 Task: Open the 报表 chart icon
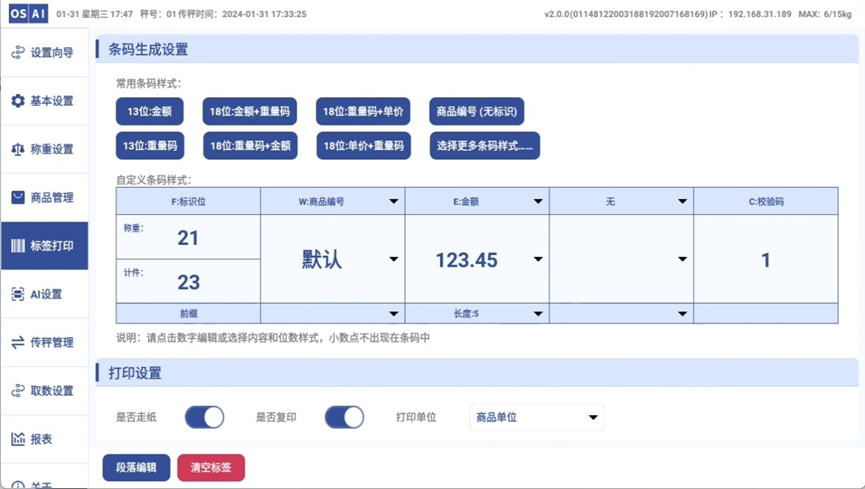point(18,439)
